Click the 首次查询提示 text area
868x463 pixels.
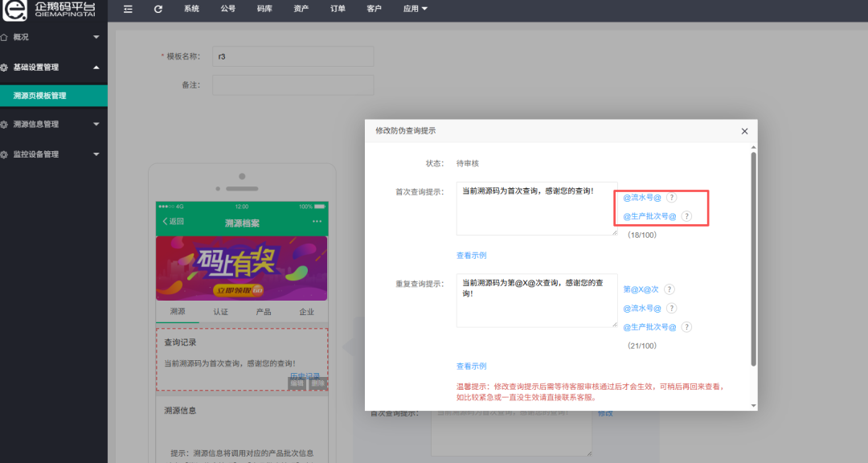coord(536,208)
